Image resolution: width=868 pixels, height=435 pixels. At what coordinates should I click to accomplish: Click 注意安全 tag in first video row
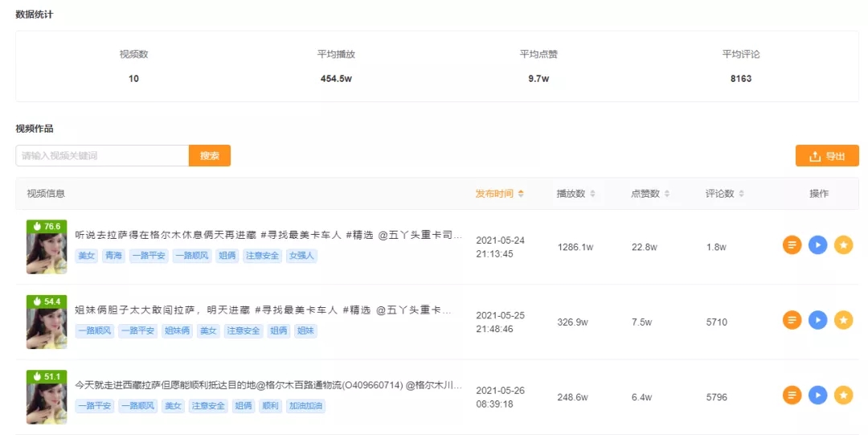(262, 256)
